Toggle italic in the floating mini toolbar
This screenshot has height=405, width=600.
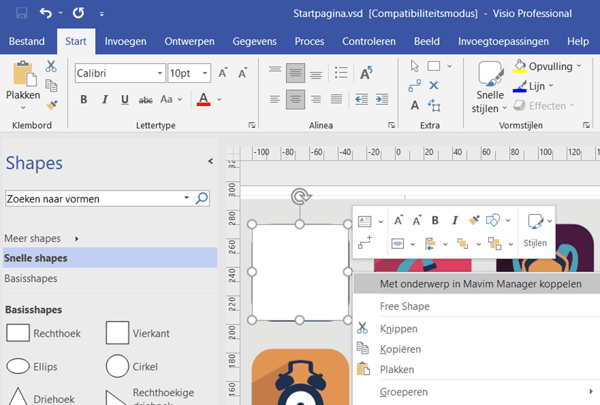[x=454, y=220]
